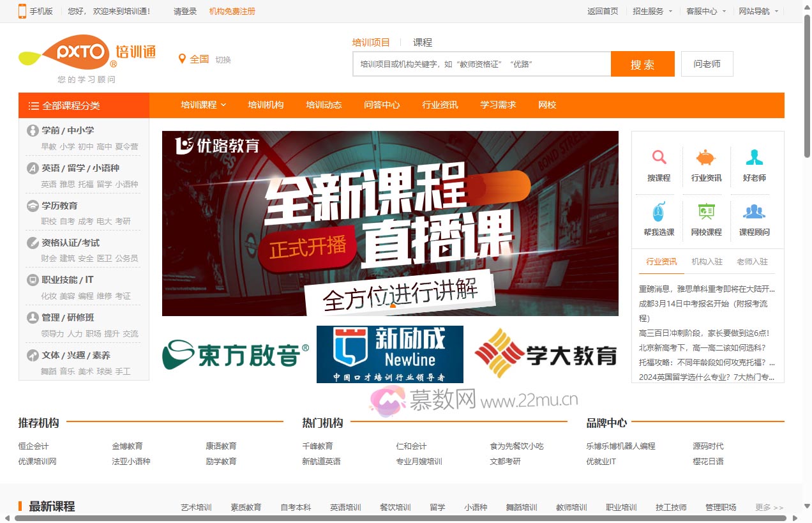Screen dimensions: 812x523
Task: Open the 行业资讯 piggy bank icon
Action: [706, 158]
